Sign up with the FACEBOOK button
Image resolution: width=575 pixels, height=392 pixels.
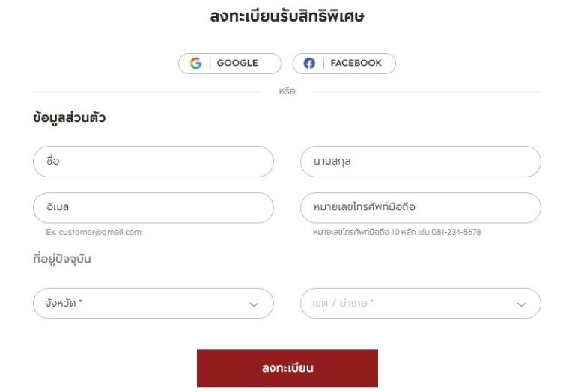point(344,64)
